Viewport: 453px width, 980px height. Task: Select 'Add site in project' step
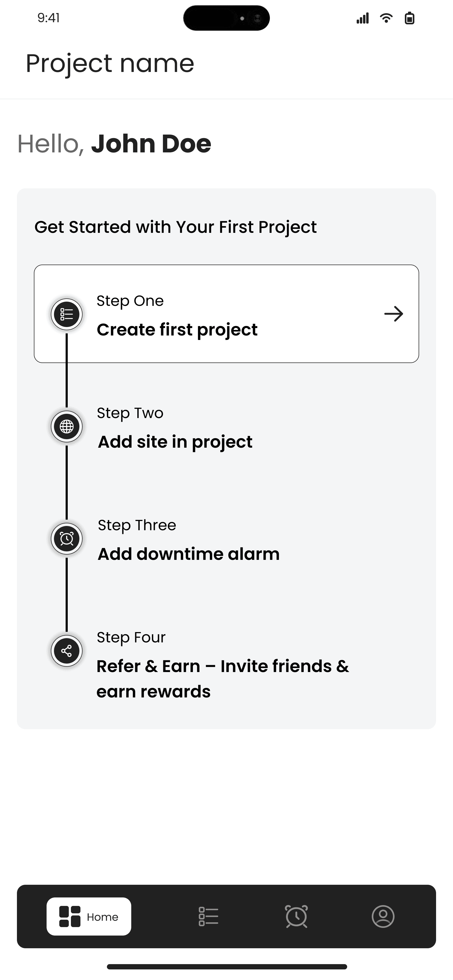175,442
